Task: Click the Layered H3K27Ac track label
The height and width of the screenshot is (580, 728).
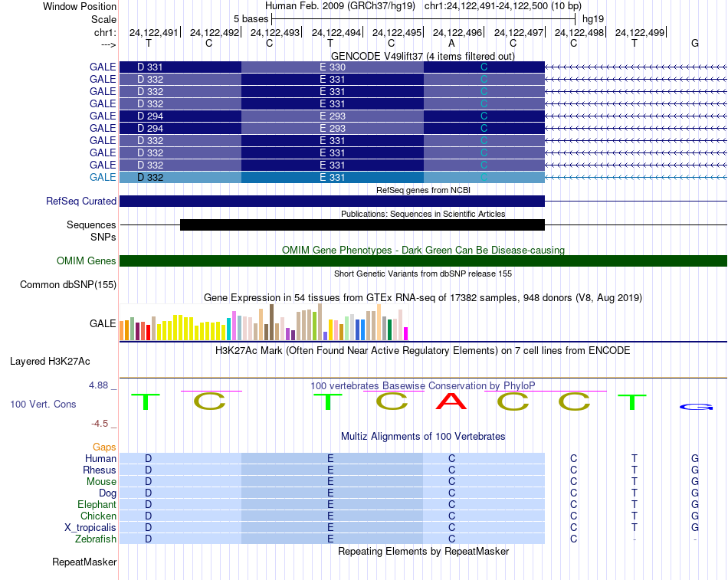Action: [x=50, y=362]
